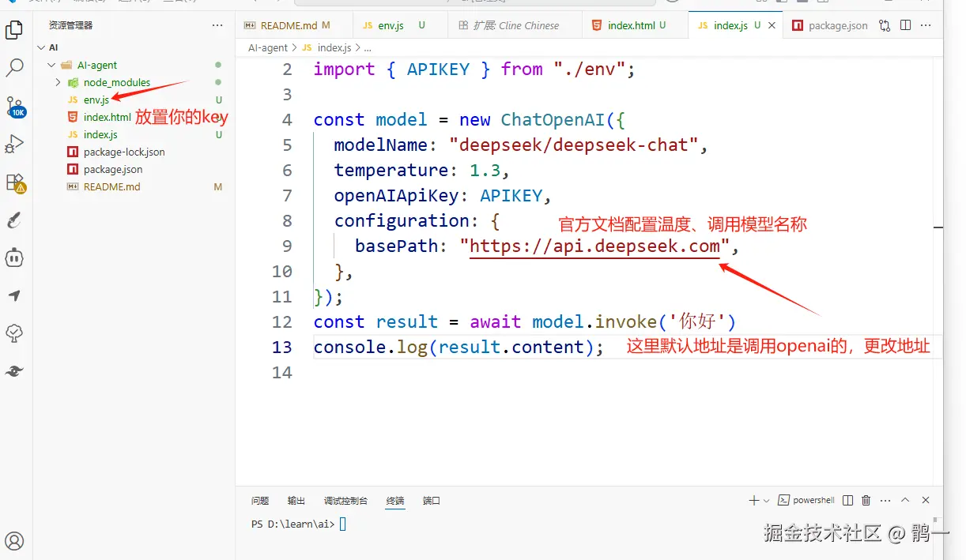This screenshot has width=966, height=560.
Task: Switch to the env.js editor tab
Action: pos(400,25)
